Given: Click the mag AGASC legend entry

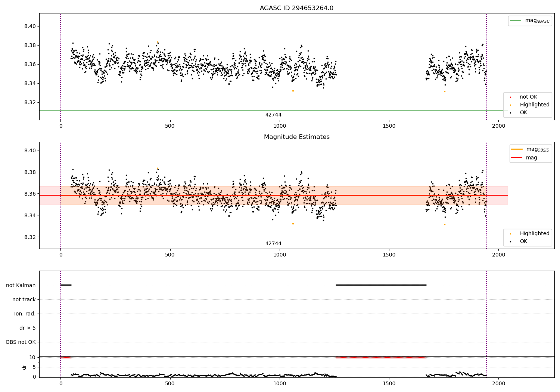Looking at the screenshot, I should point(530,21).
